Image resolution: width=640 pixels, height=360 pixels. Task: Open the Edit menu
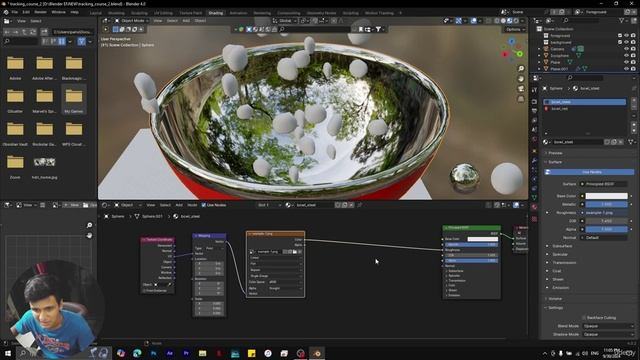26,12
